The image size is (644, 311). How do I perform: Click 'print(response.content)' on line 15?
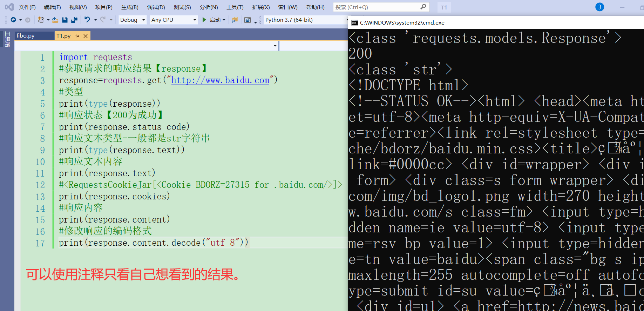114,219
